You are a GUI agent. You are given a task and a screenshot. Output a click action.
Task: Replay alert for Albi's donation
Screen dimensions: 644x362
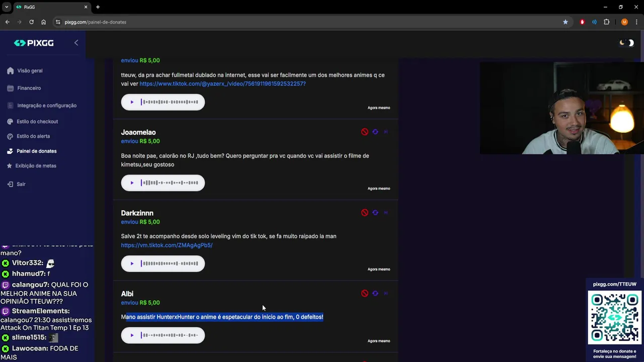tap(375, 293)
